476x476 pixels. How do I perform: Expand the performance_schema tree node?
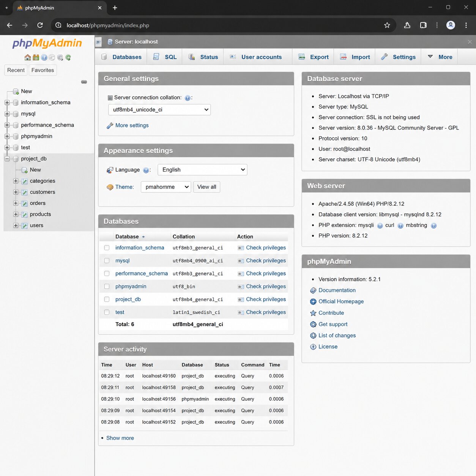[7, 125]
